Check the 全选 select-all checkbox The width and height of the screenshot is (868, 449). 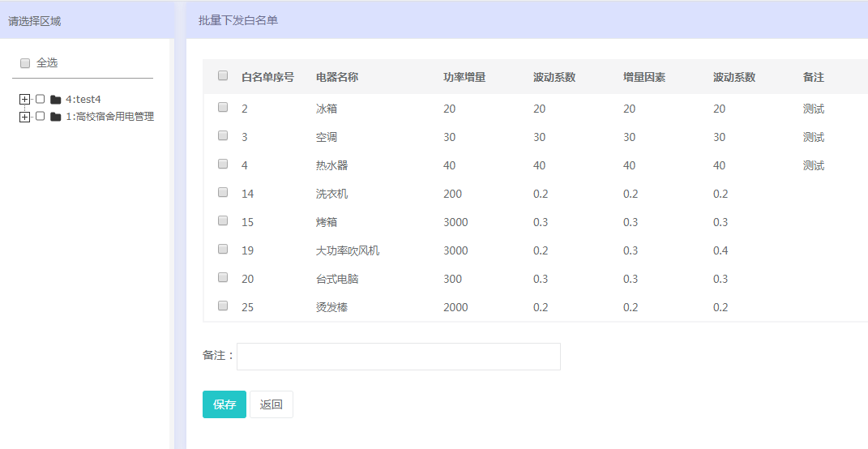tap(25, 63)
